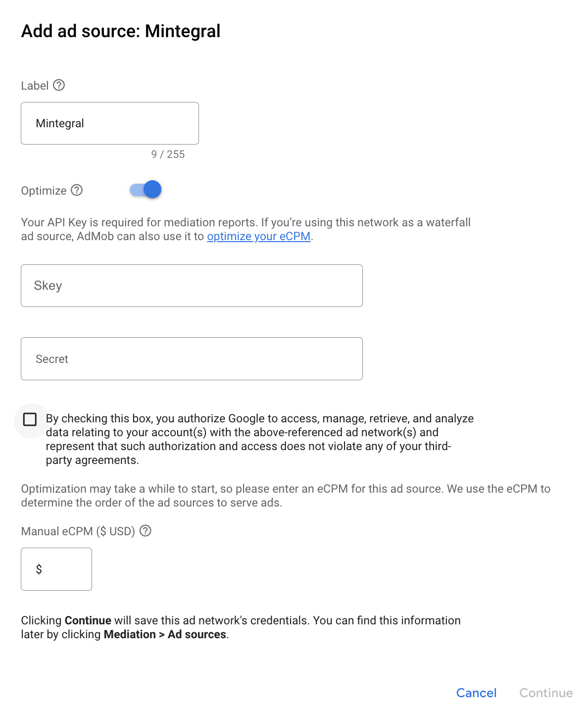Check the Google data authorization checkbox
Image resolution: width=588 pixels, height=712 pixels.
tap(31, 419)
